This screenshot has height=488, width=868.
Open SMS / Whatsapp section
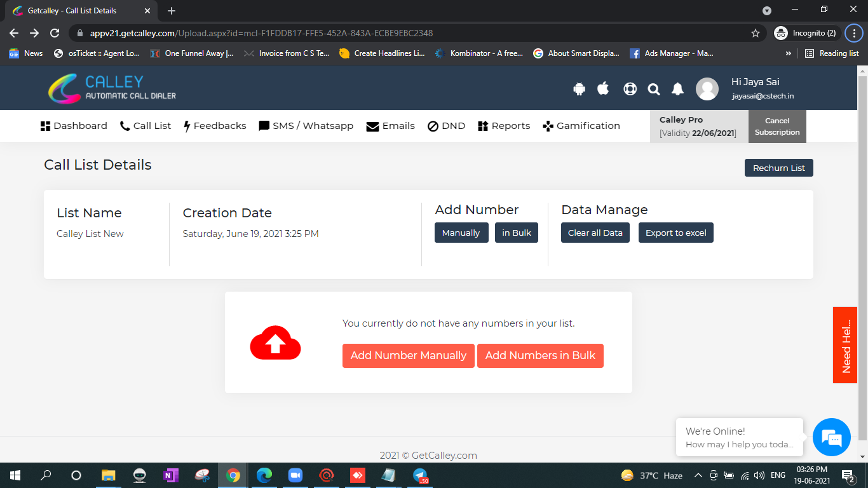point(306,126)
